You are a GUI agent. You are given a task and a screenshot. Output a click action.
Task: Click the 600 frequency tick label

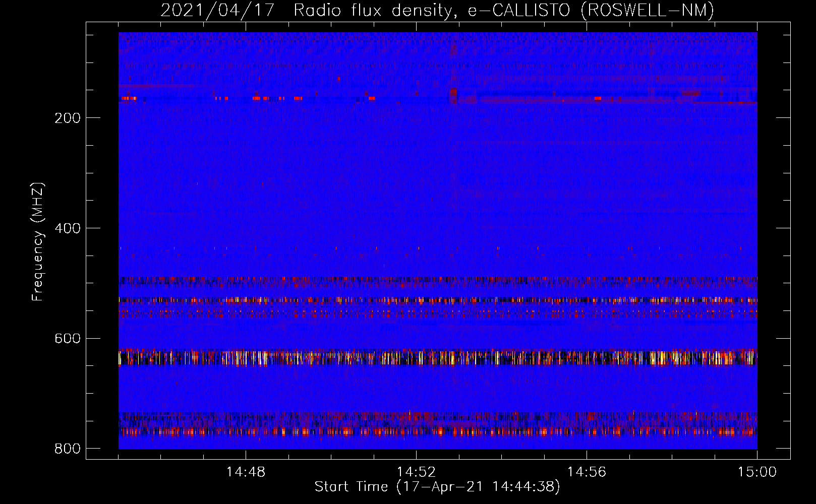pos(68,338)
